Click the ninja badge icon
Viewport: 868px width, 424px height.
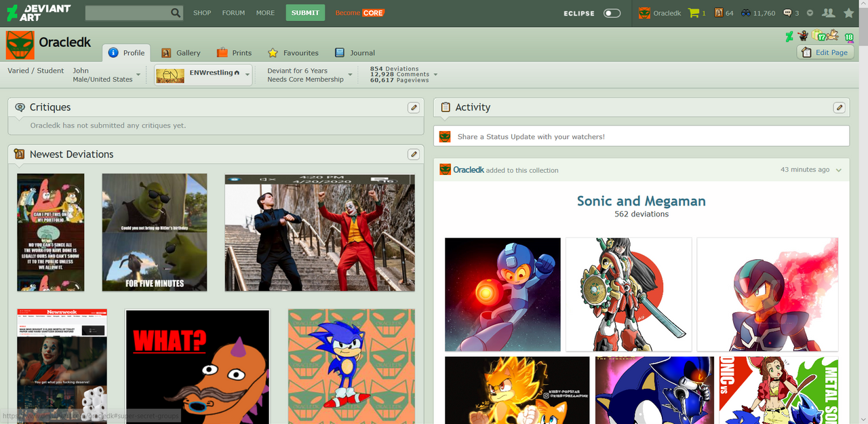point(803,36)
